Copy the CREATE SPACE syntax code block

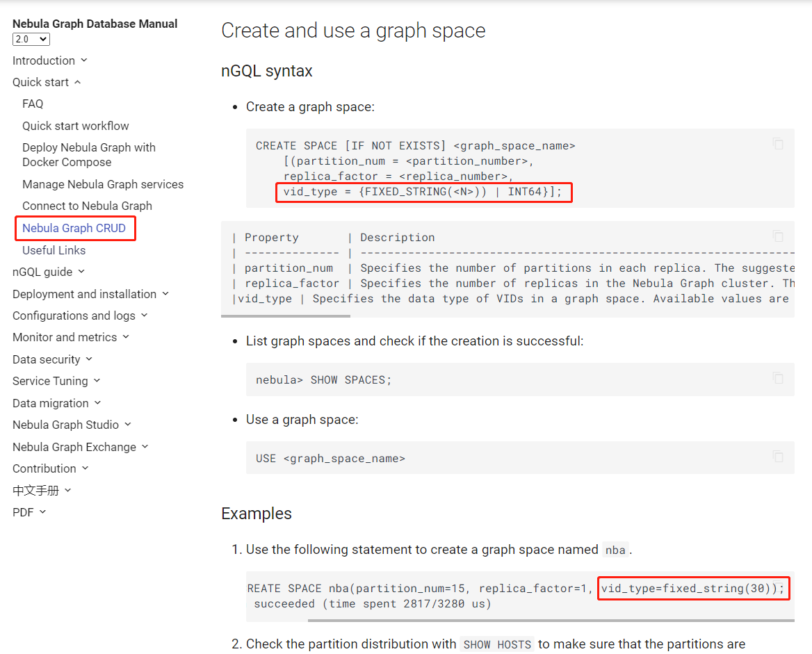(778, 144)
